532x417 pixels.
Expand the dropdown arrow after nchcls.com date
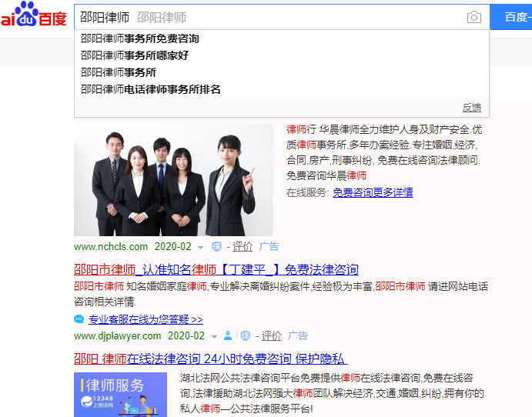(x=201, y=248)
